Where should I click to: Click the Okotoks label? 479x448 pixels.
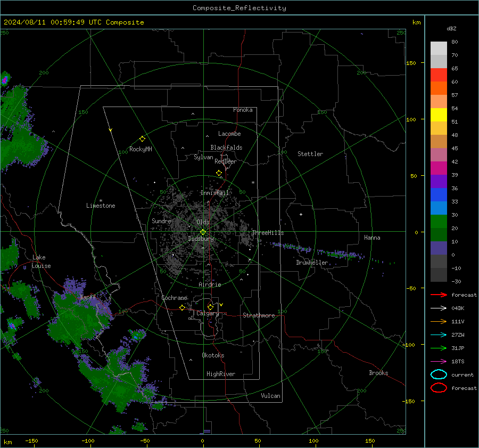click(x=213, y=355)
